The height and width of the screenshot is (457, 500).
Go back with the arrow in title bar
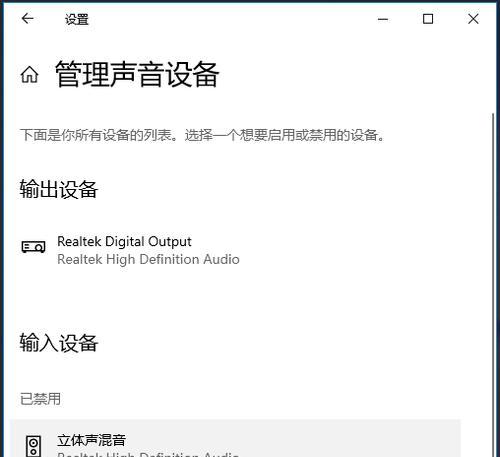click(x=28, y=19)
